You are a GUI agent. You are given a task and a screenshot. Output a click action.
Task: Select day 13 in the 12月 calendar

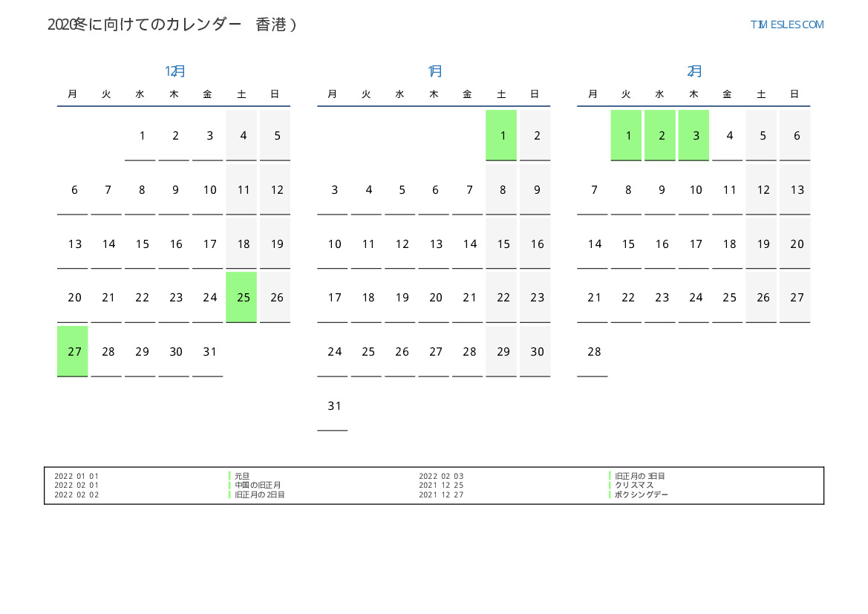[x=73, y=244]
